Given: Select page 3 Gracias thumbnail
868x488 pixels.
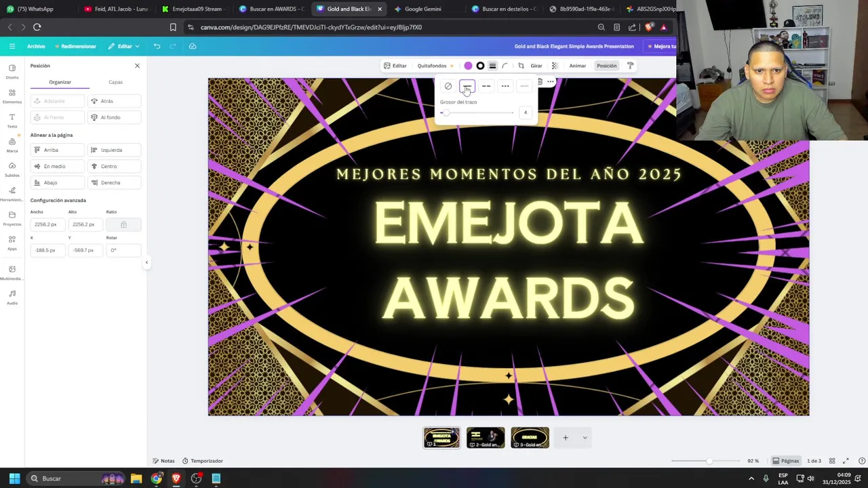Looking at the screenshot, I should coord(530,438).
